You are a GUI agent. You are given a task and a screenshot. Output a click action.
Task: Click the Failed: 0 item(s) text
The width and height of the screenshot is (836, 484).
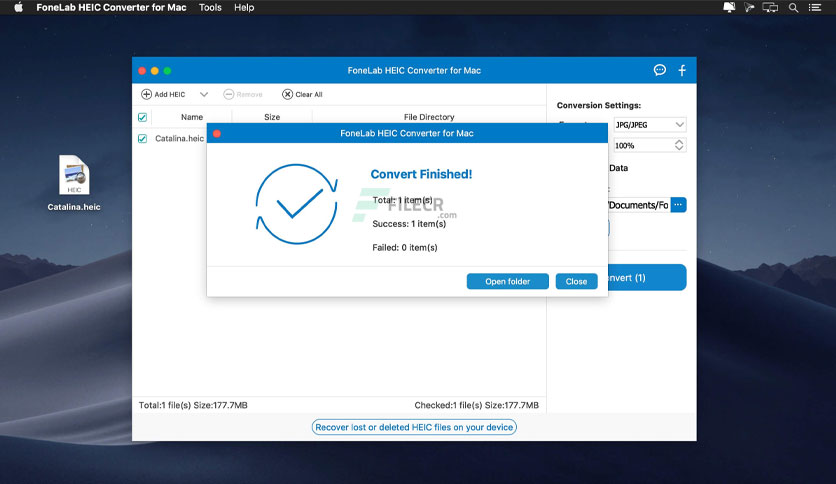[x=405, y=247]
